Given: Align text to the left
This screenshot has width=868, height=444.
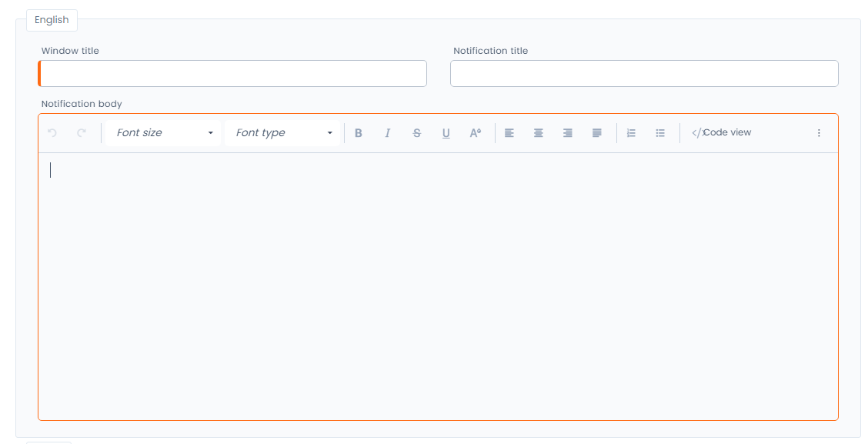Looking at the screenshot, I should pos(509,133).
